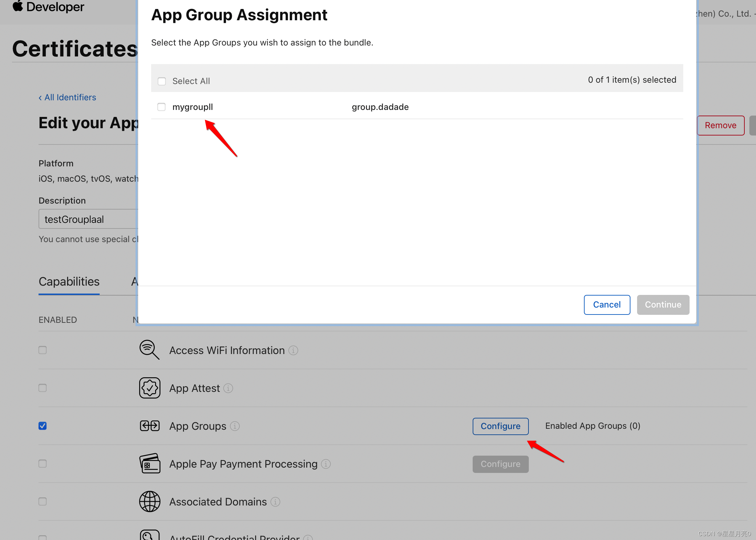This screenshot has height=540, width=756.
Task: Go back to All Identifiers
Action: (67, 97)
